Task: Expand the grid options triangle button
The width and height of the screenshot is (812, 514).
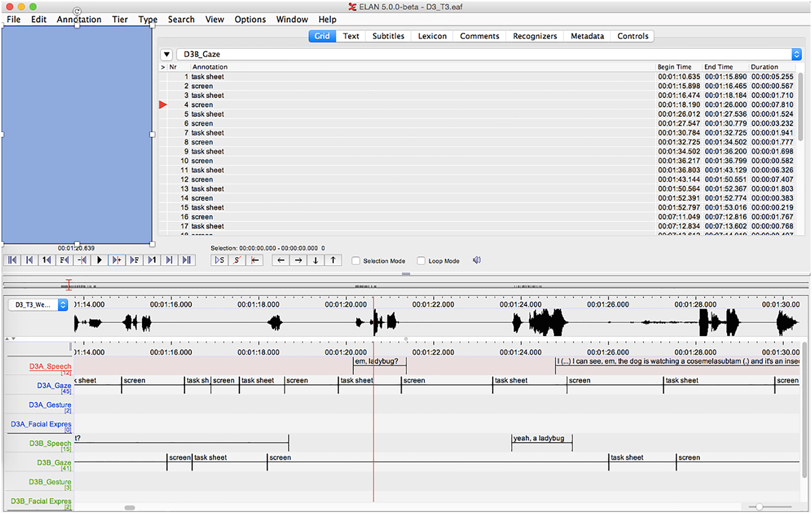Action: (x=166, y=54)
